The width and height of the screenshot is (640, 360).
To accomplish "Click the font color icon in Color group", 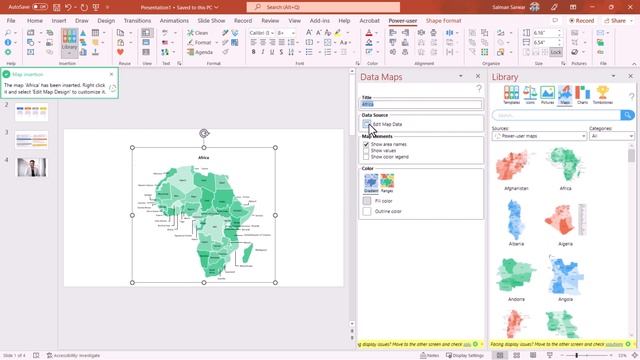I will 369,33.
